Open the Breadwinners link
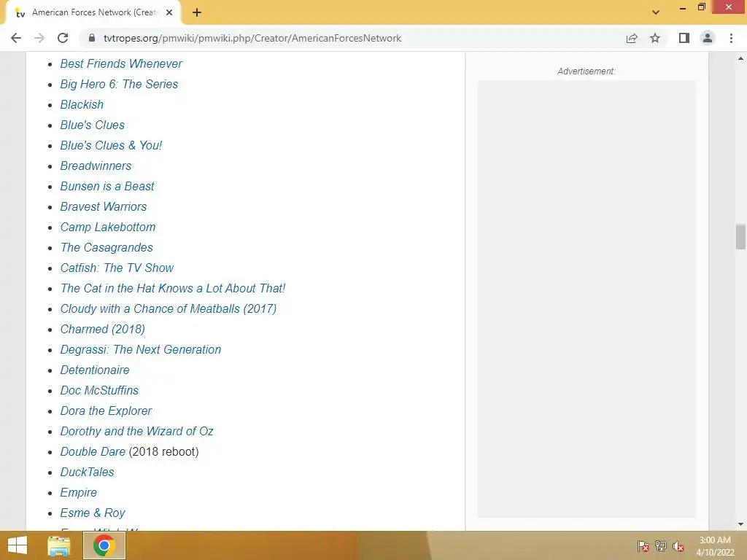Screen dimensions: 747x560 click(96, 166)
